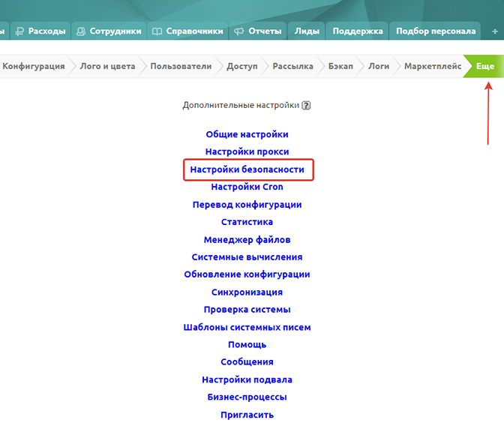Open Менеджер файлов link
The image size is (504, 429).
point(247,240)
